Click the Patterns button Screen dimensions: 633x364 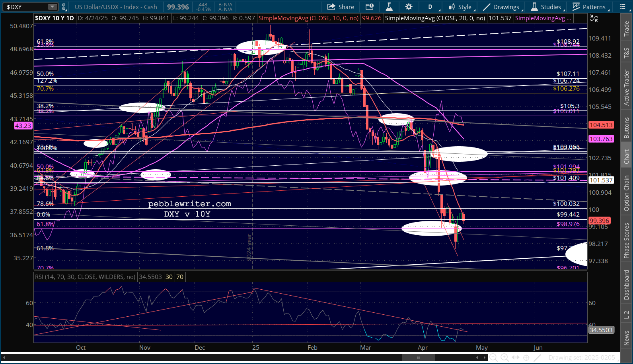(x=589, y=7)
